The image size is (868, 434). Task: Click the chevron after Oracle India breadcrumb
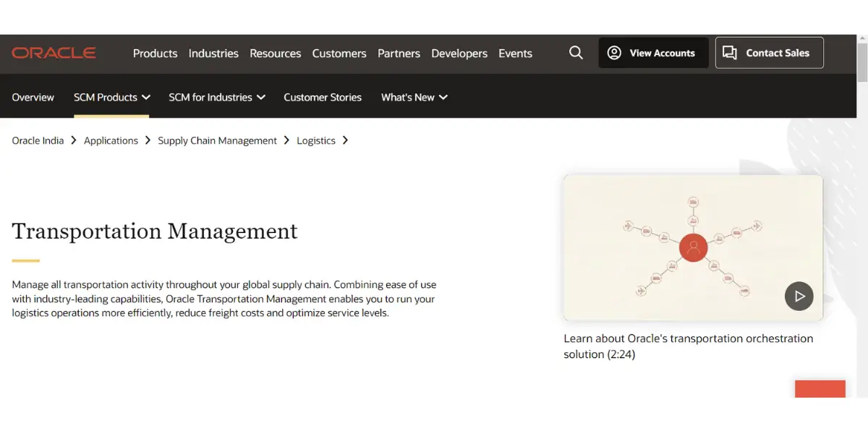[74, 140]
